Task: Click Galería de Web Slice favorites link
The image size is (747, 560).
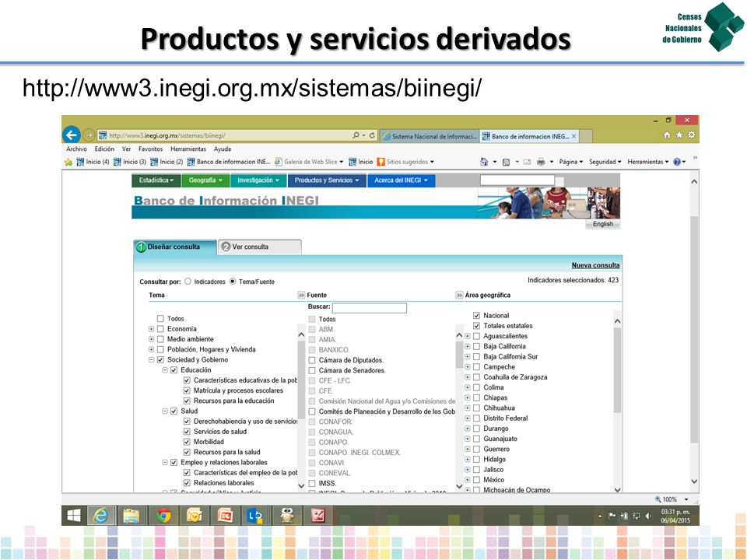Action: click(x=309, y=162)
